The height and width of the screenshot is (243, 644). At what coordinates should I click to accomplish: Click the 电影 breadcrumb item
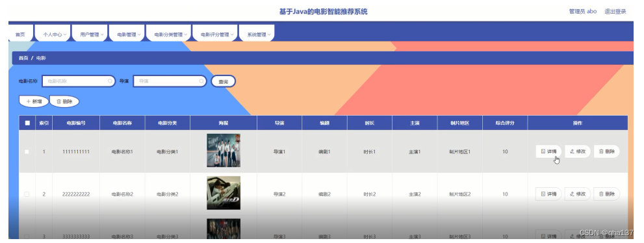pyautogui.click(x=41, y=58)
